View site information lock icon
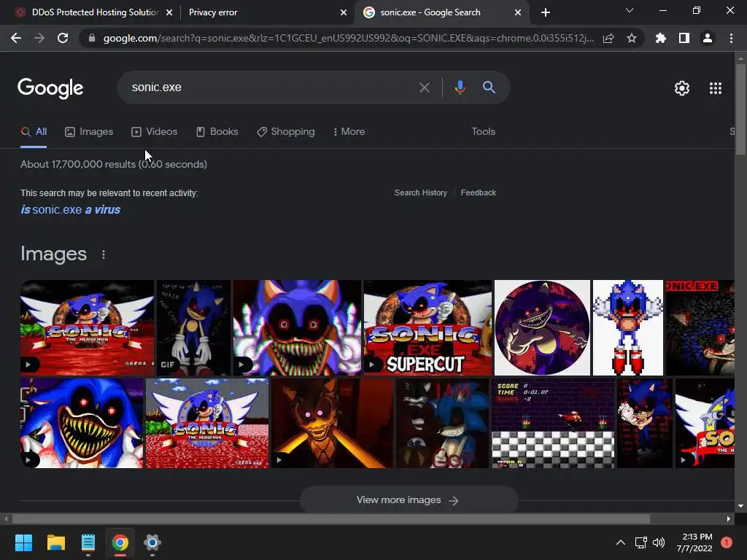This screenshot has height=560, width=747. 92,38
